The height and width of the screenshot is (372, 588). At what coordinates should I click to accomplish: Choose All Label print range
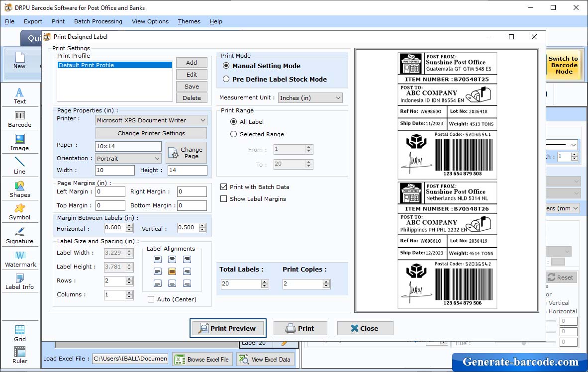(x=234, y=121)
